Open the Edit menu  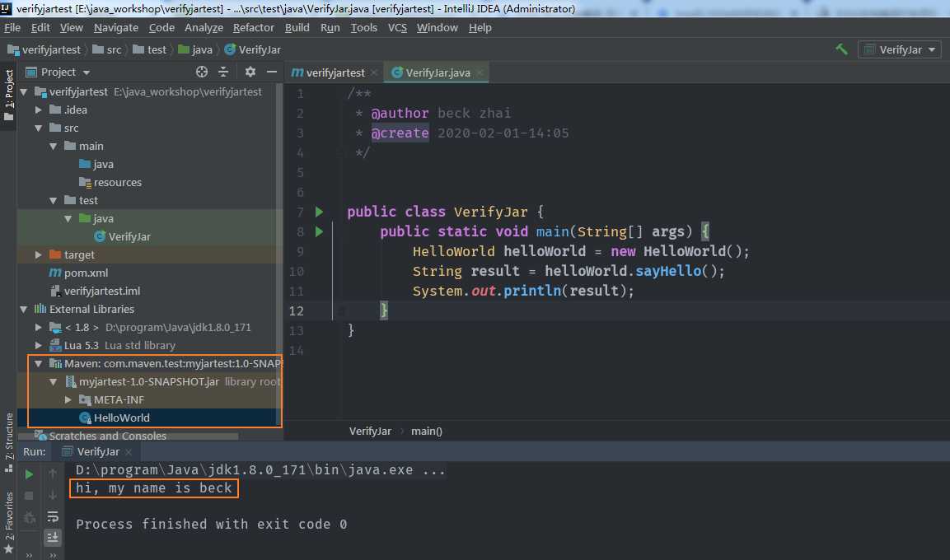pyautogui.click(x=40, y=27)
